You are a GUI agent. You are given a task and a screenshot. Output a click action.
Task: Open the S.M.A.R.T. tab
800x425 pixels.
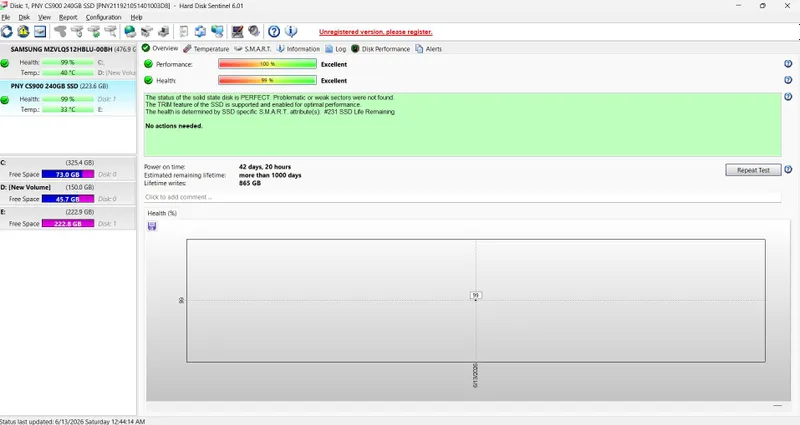(x=253, y=49)
